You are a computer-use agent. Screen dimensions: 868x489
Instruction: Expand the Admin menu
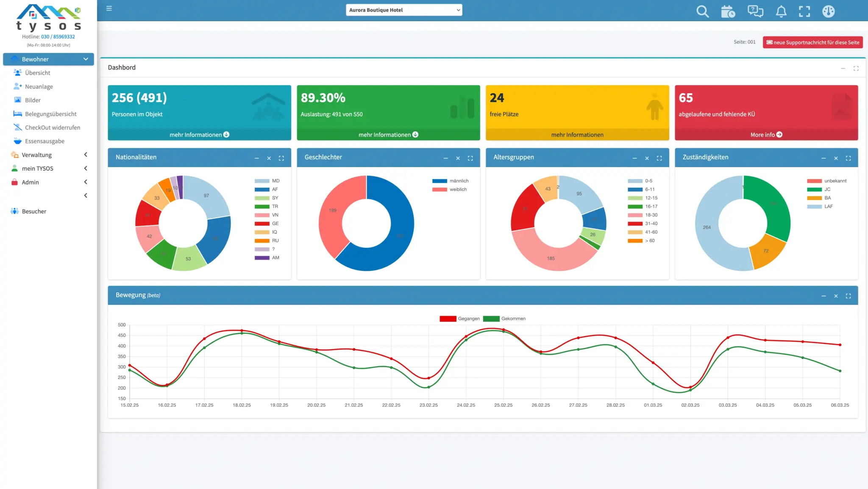point(48,182)
